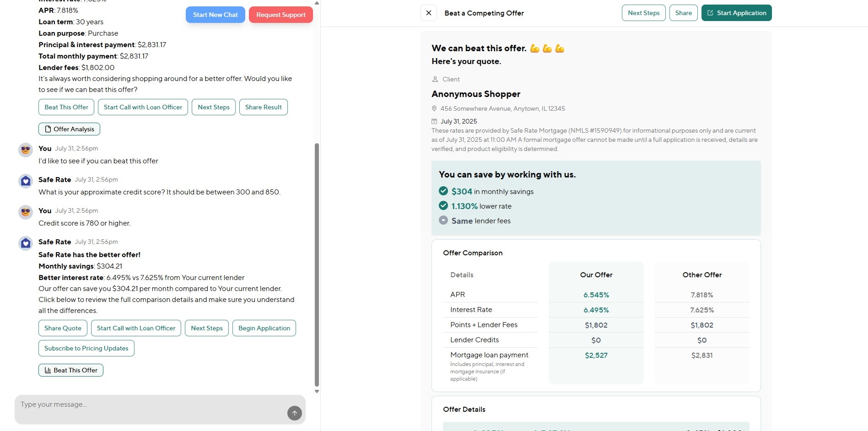Click the send message arrow icon

pyautogui.click(x=295, y=413)
